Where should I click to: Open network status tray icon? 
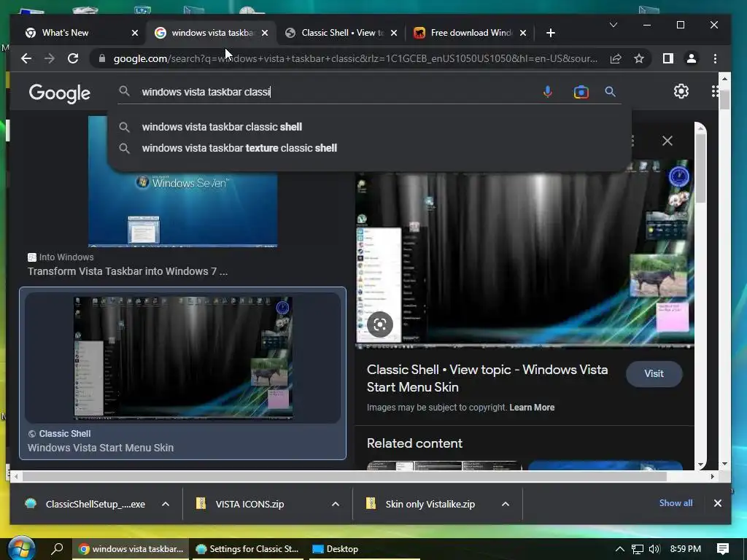(638, 549)
